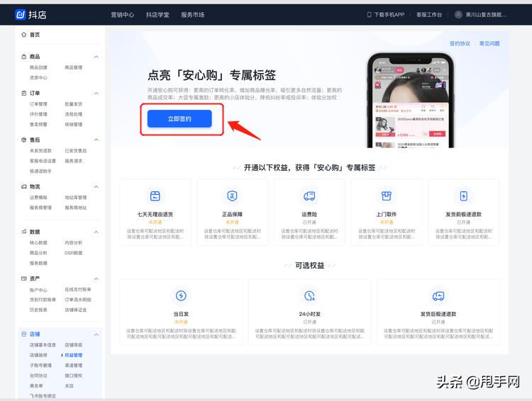
Task: Open 账户中心 in the sidebar
Action: [x=38, y=290]
